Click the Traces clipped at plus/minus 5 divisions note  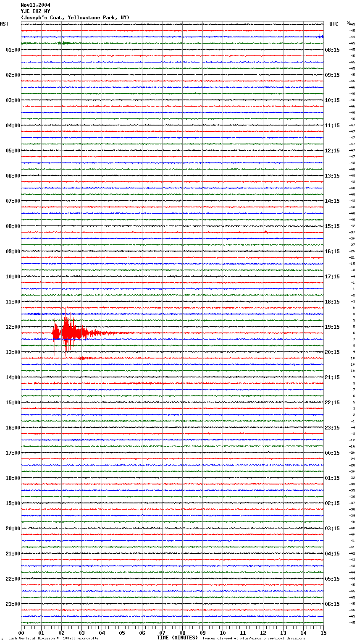254,638
